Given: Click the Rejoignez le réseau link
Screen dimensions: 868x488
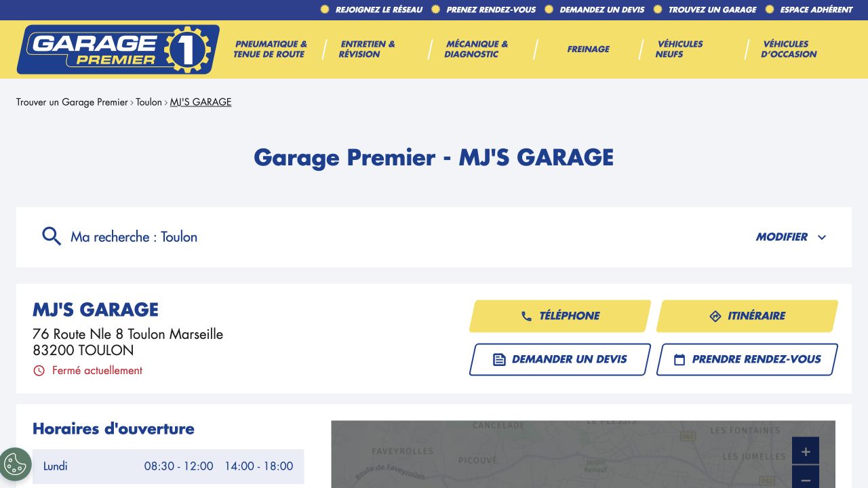Looking at the screenshot, I should pyautogui.click(x=378, y=9).
